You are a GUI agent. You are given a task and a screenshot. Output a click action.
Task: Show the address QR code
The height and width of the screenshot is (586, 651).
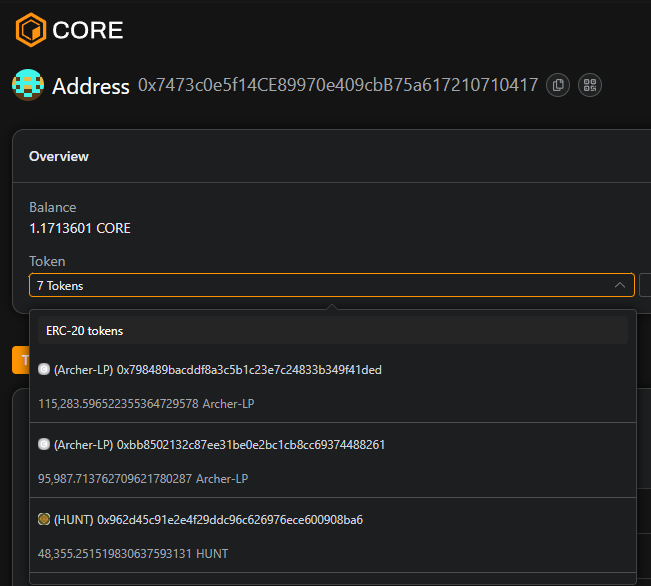tap(590, 85)
